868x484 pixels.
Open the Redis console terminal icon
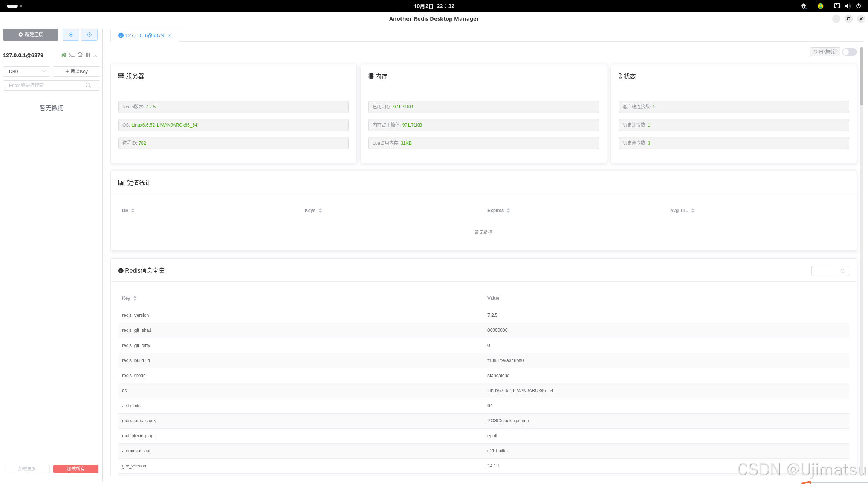[72, 55]
